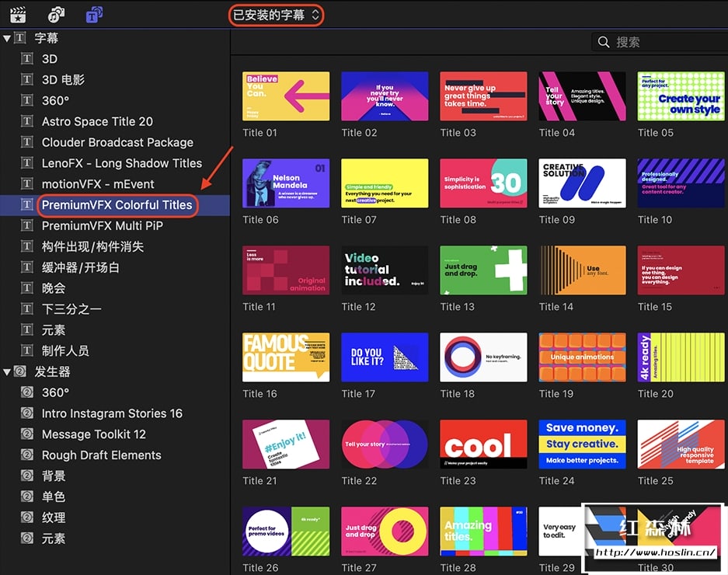Select Message Toolkit 12 generators
Image resolution: width=728 pixels, height=575 pixels.
point(115,434)
